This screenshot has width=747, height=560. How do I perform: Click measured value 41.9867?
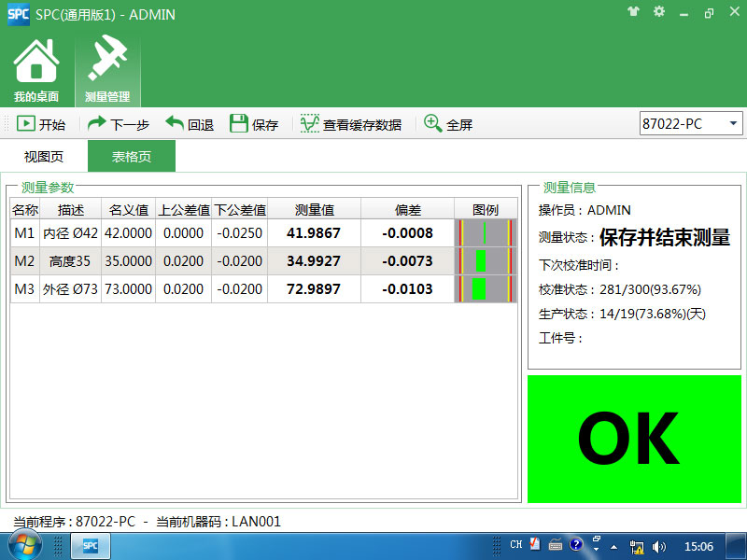314,233
